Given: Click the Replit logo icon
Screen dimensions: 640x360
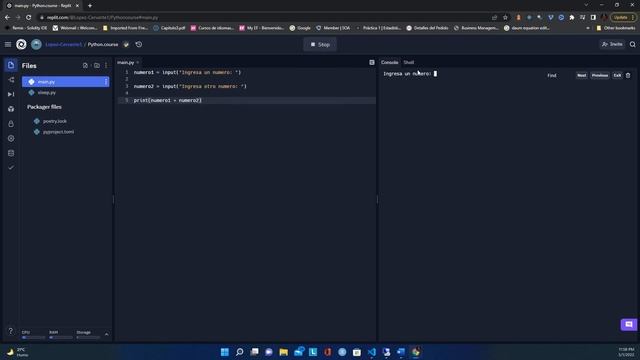Looking at the screenshot, I should (21, 44).
